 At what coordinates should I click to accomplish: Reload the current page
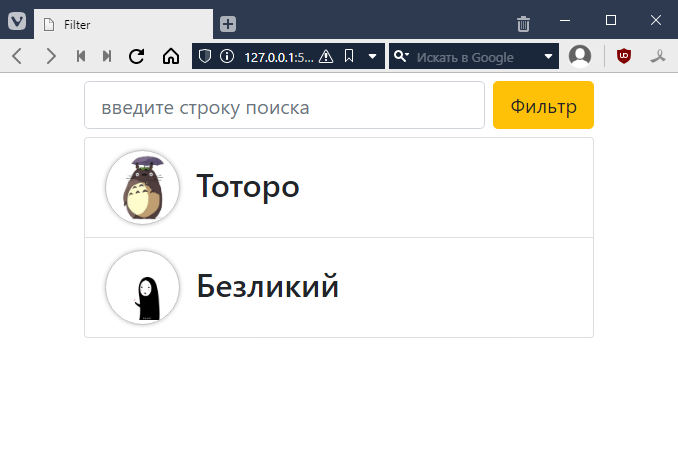tap(137, 56)
